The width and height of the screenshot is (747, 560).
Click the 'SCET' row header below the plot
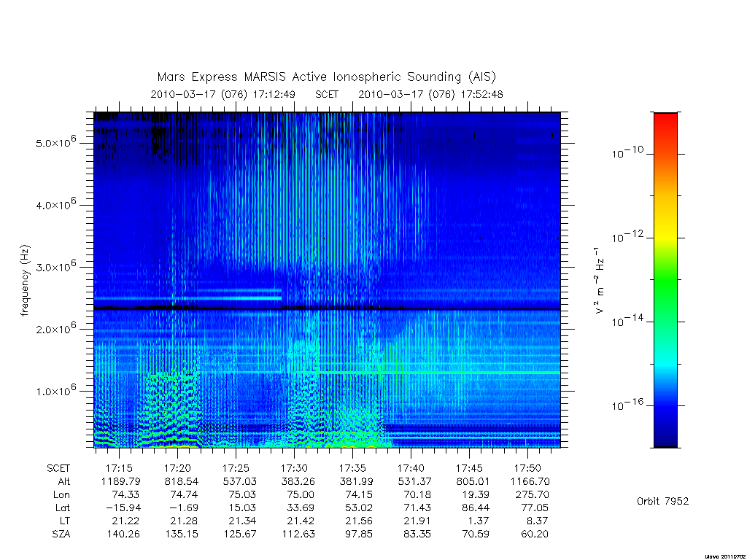[x=58, y=469]
